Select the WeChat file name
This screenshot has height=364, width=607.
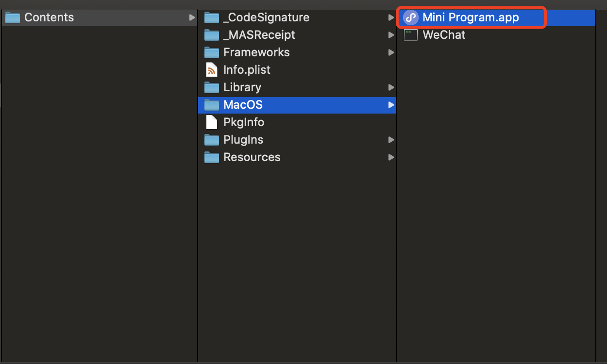[x=444, y=35]
